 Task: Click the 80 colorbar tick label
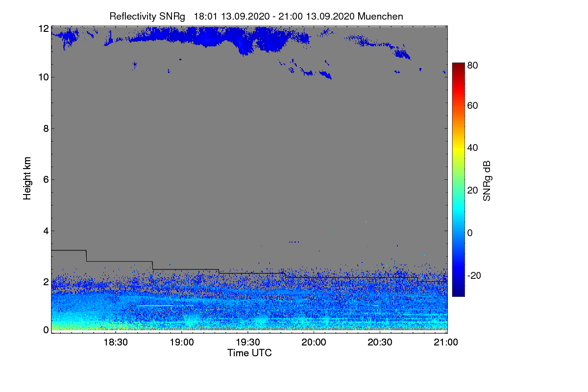pos(473,64)
